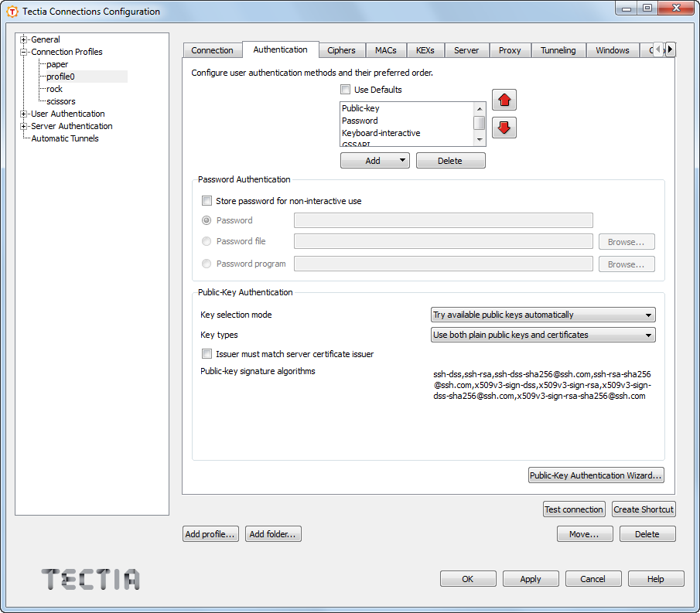This screenshot has height=613, width=700.
Task: Check Store password for non-interactive use
Action: (x=207, y=200)
